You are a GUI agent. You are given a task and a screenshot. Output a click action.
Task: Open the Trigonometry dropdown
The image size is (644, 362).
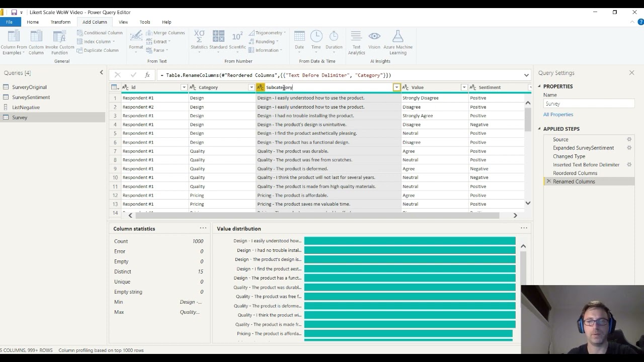pyautogui.click(x=267, y=33)
